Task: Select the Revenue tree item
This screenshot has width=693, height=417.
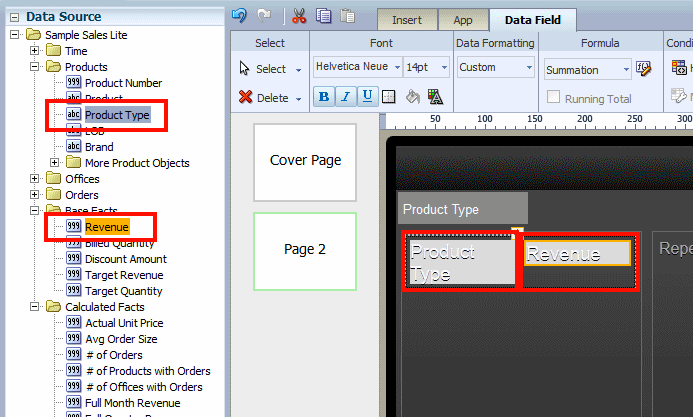Action: 107,227
